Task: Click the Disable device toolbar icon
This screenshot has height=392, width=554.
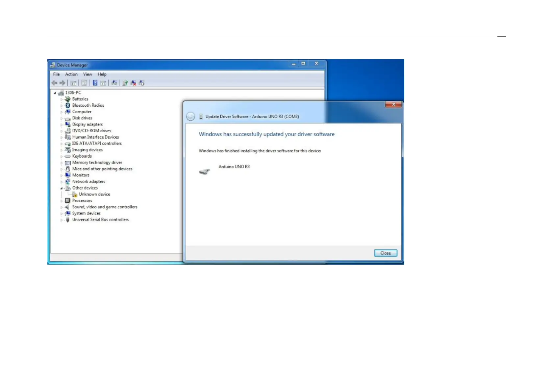Action: coord(141,83)
